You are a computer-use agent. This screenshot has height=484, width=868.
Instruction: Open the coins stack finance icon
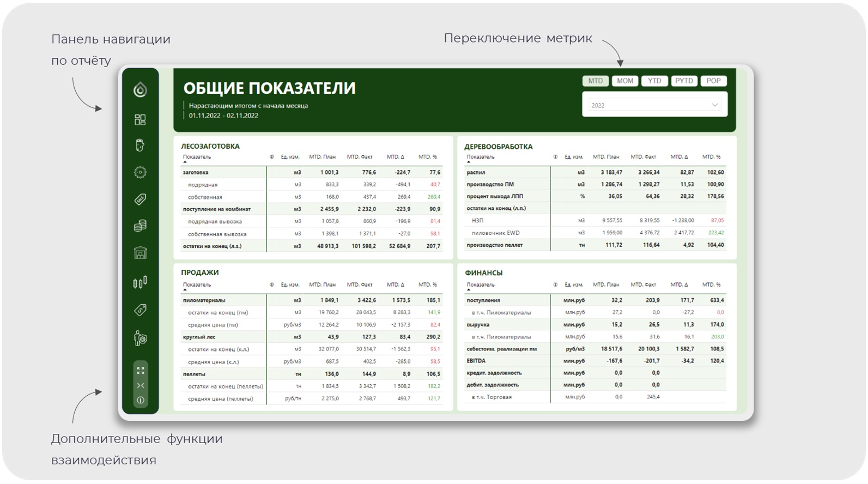click(x=140, y=226)
